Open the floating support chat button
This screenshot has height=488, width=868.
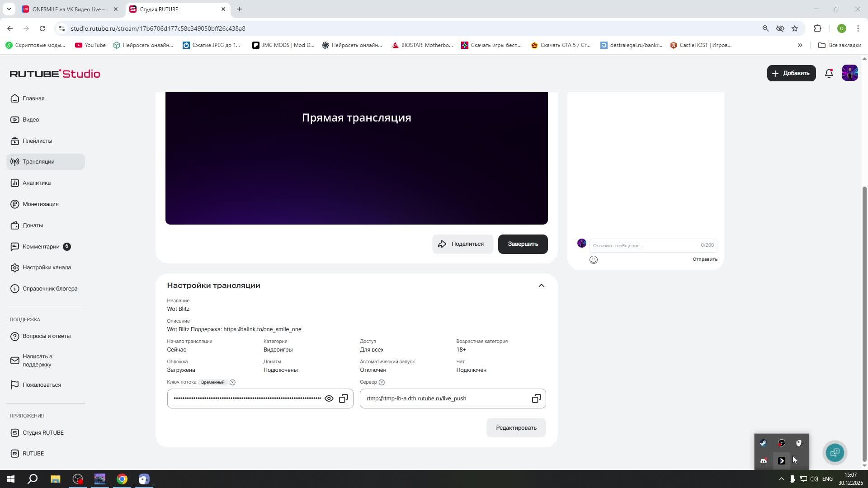coord(835,452)
